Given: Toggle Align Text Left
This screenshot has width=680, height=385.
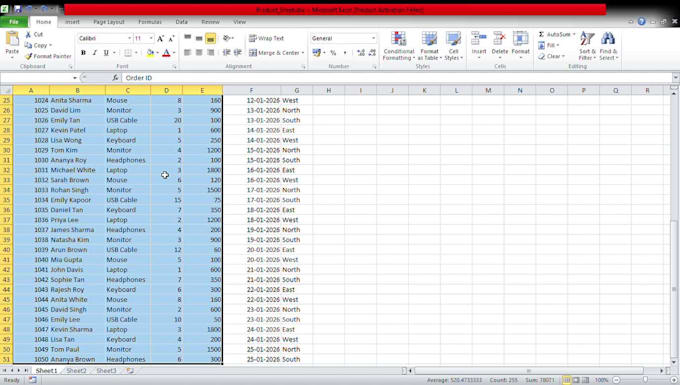Looking at the screenshot, I should [187, 52].
